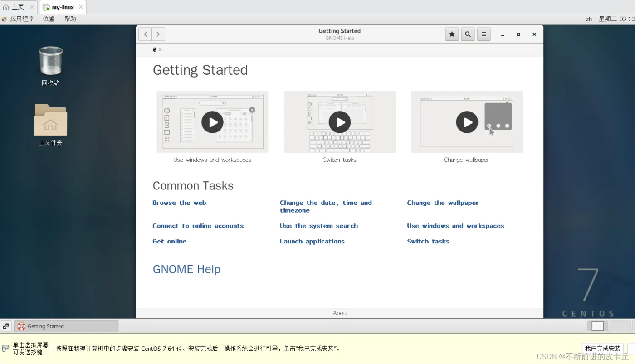Go back using the left arrow button
The image size is (635, 364).
pos(145,34)
